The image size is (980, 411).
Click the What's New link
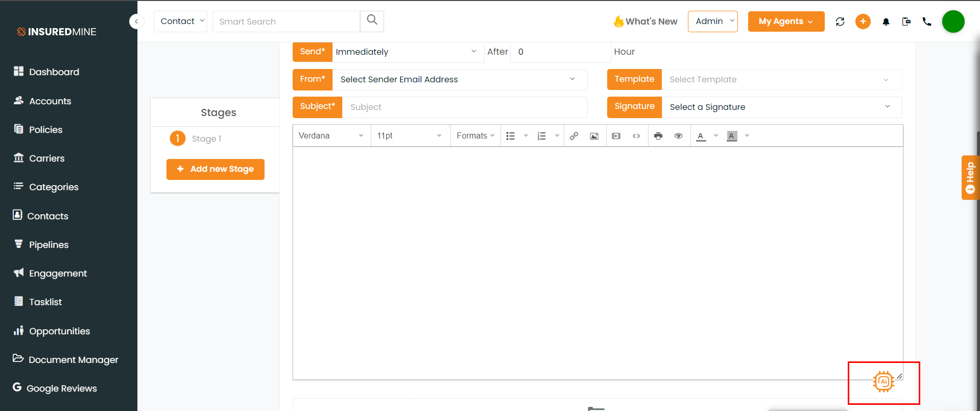click(646, 21)
